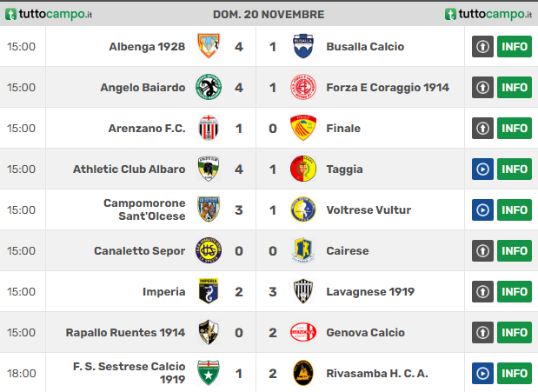Click the gray arrow icon for Imperia match
Image resolution: width=538 pixels, height=392 pixels.
coord(482,291)
